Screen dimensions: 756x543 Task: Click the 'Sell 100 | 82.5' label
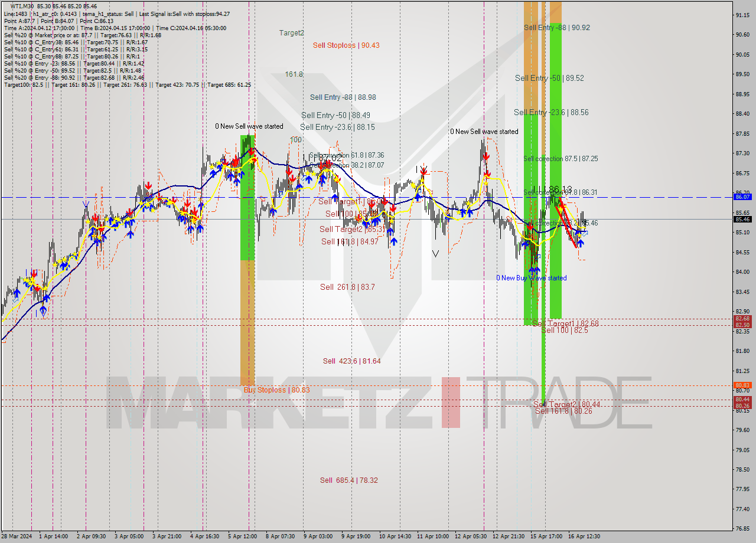[565, 330]
